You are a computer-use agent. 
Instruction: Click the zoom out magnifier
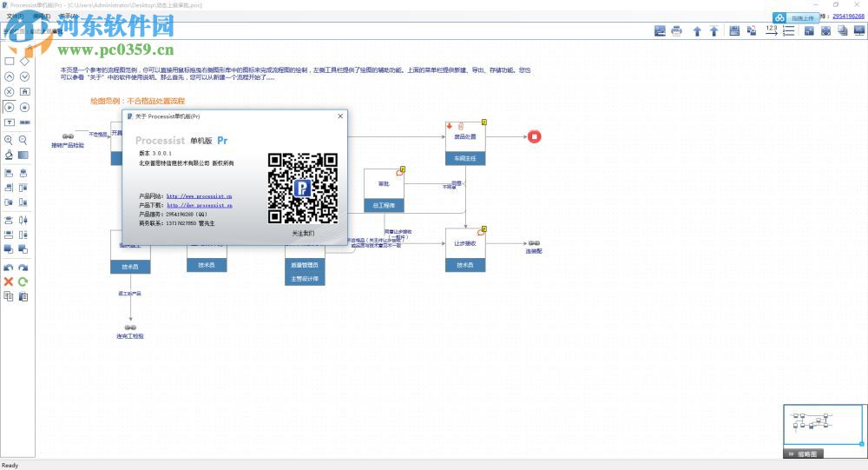click(23, 140)
